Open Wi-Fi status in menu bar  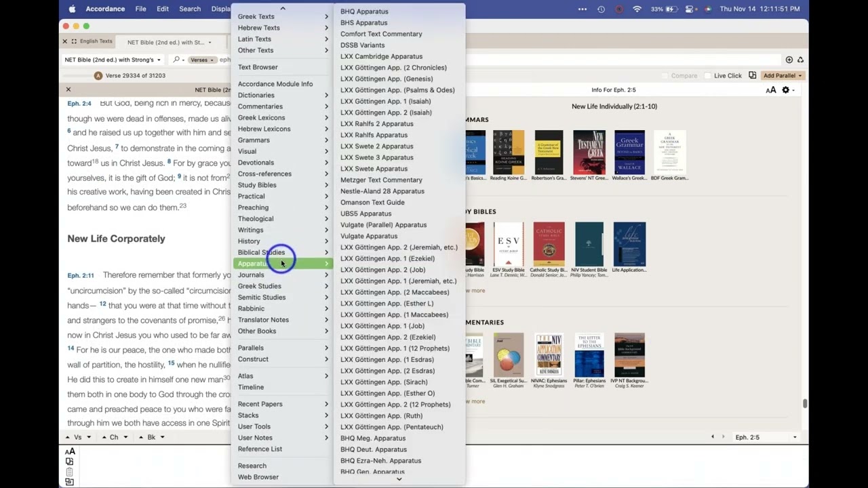point(637,9)
